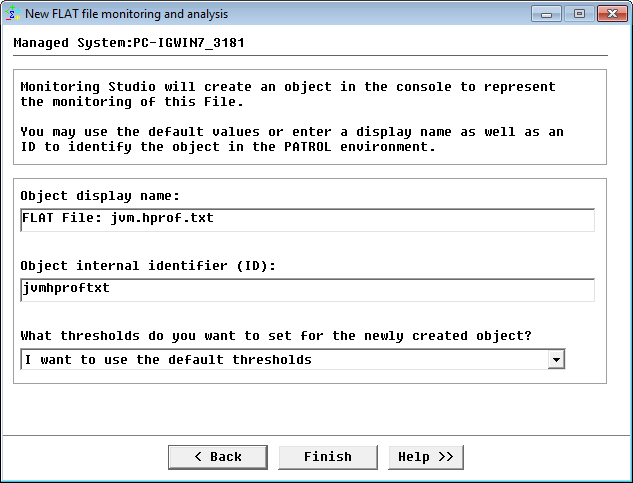Click the 'Object display name:' label
This screenshot has height=483, width=633.
tap(99, 196)
